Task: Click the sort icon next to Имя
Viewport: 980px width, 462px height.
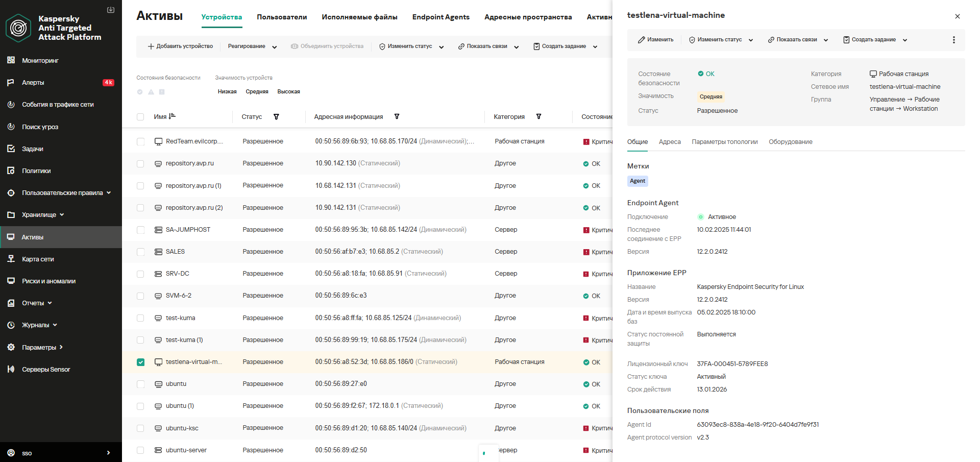Action: [172, 116]
